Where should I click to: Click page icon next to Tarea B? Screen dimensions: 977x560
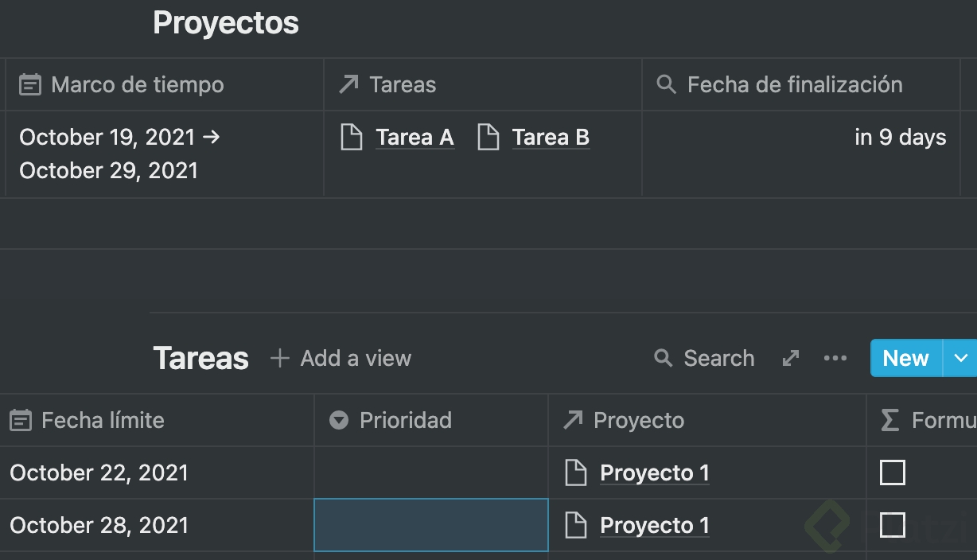click(488, 138)
